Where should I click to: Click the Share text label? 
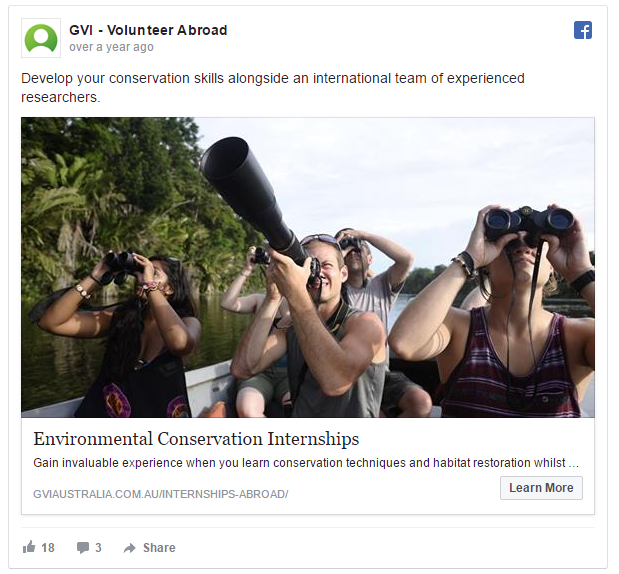pos(159,548)
